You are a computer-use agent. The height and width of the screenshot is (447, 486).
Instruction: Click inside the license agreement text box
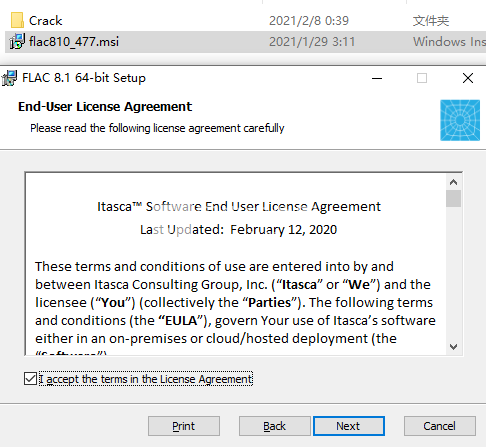(x=236, y=264)
